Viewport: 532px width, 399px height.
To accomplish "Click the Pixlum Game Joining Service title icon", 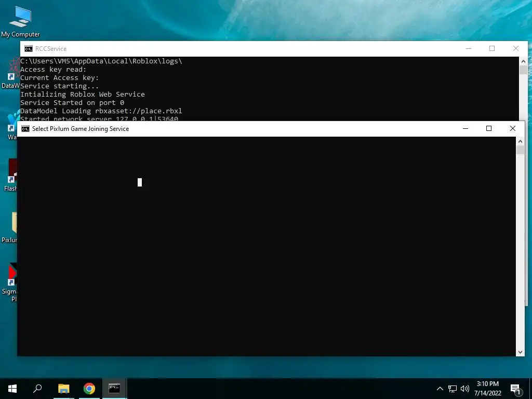I will point(25,129).
